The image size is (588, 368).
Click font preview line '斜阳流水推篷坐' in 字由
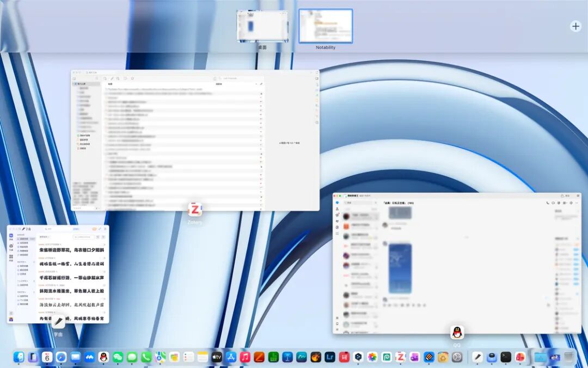[x=72, y=291]
